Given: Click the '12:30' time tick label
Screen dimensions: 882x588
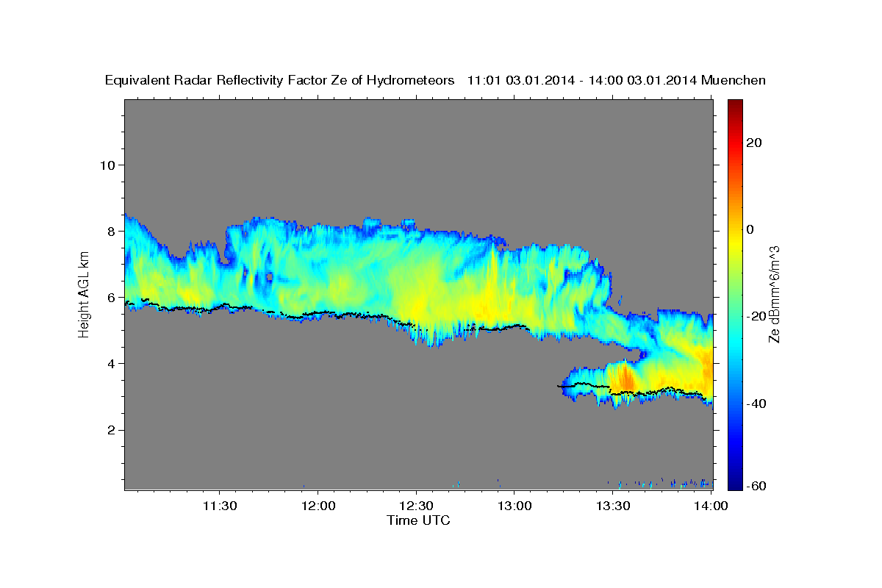Looking at the screenshot, I should coord(416,506).
